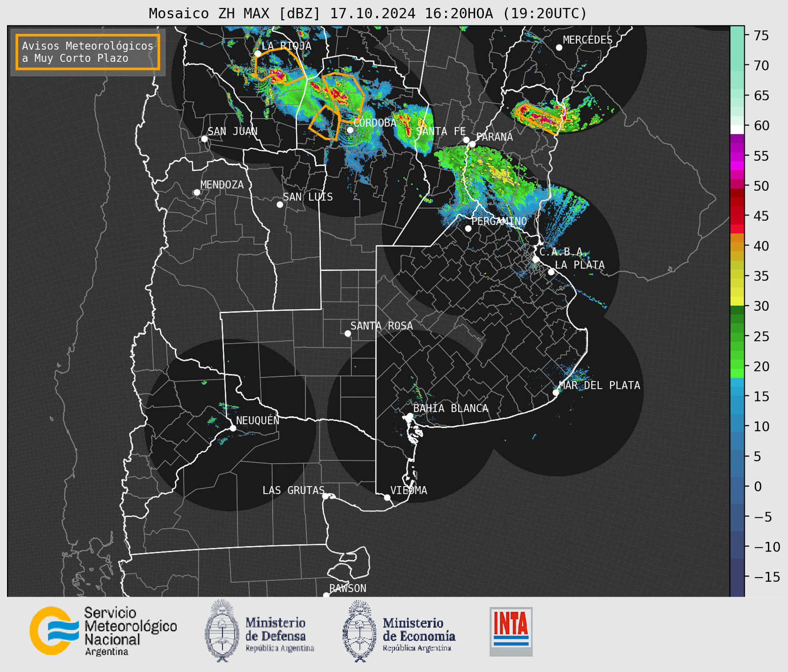Click the INTA logo

coord(511,631)
